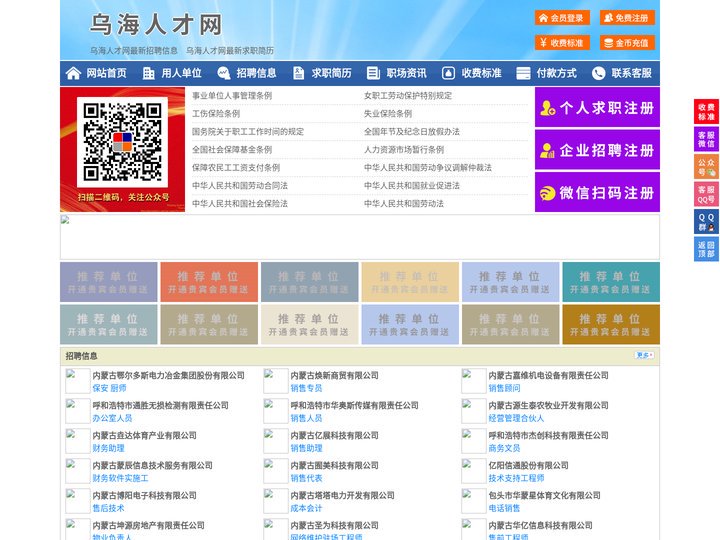Click the 企业招聘注册 purple button
Screen dimensions: 720x540
[x=597, y=150]
